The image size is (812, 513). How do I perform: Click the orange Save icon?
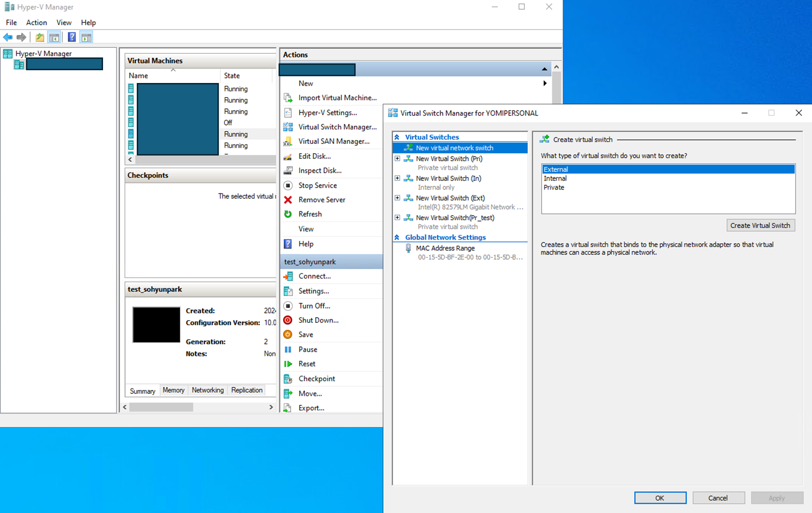288,335
